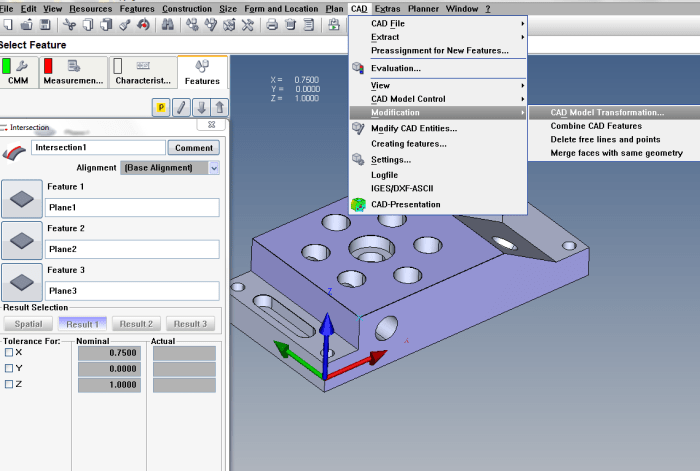Enable the X tolerance checkbox
700x471 pixels.
[9, 352]
